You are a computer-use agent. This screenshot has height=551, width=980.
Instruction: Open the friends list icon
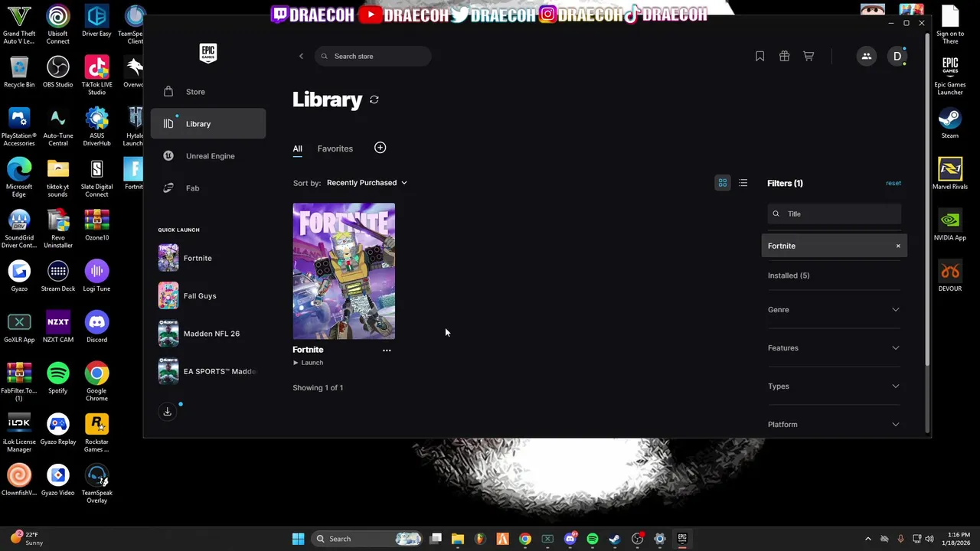pos(867,56)
